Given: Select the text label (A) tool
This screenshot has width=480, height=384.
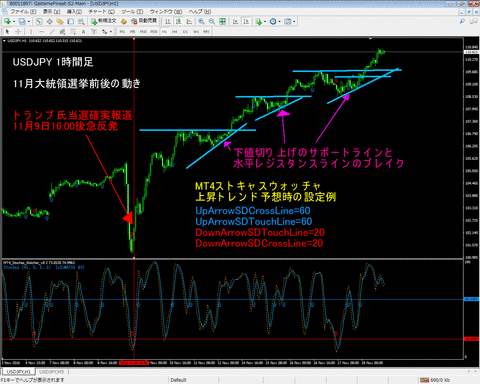Looking at the screenshot, I should (x=83, y=32).
